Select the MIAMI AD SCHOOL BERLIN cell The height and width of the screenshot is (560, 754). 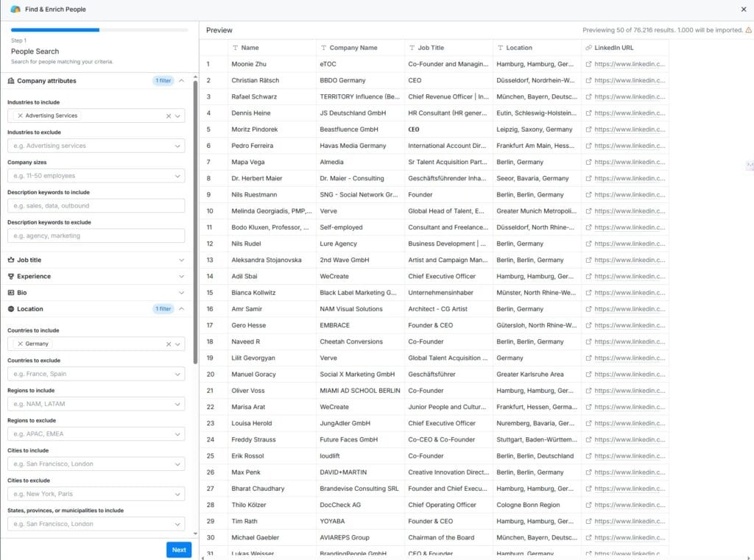tap(361, 391)
